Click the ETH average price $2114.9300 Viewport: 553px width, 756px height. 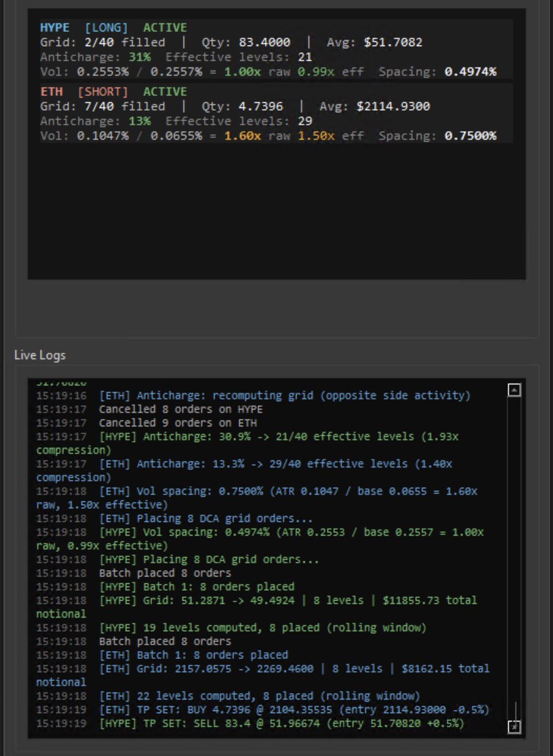(x=393, y=106)
